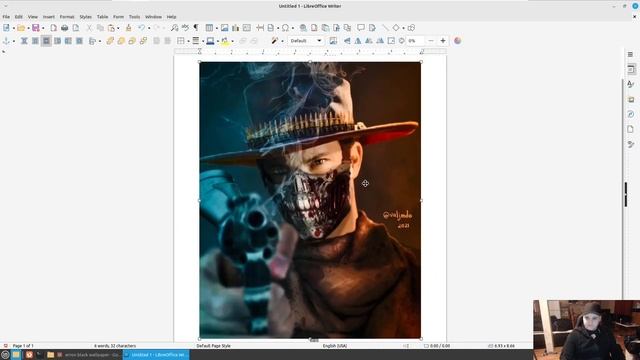This screenshot has height=360, width=640.
Task: Toggle the highlighted wrap mode button
Action: pyautogui.click(x=46, y=41)
